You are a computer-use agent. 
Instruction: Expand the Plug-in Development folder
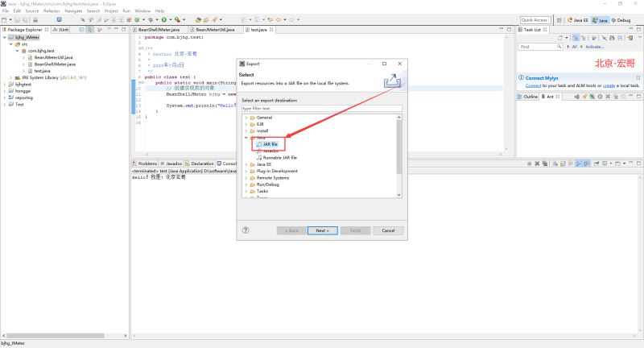coord(246,171)
